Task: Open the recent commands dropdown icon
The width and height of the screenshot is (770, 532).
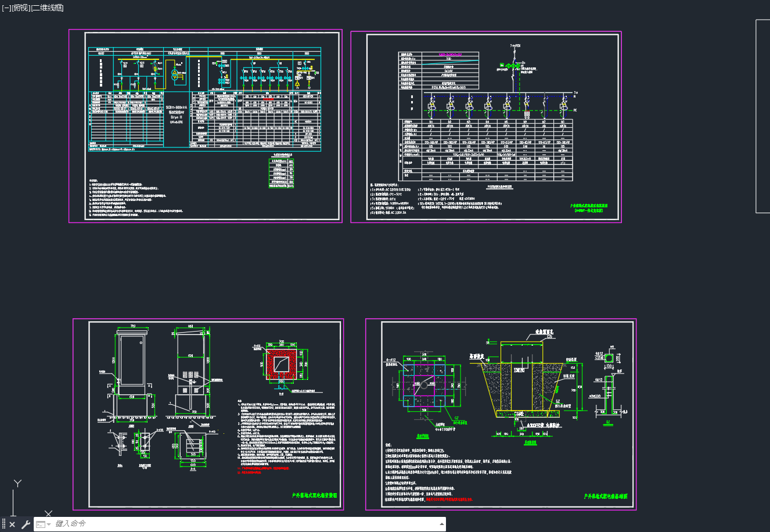Action: [44, 524]
